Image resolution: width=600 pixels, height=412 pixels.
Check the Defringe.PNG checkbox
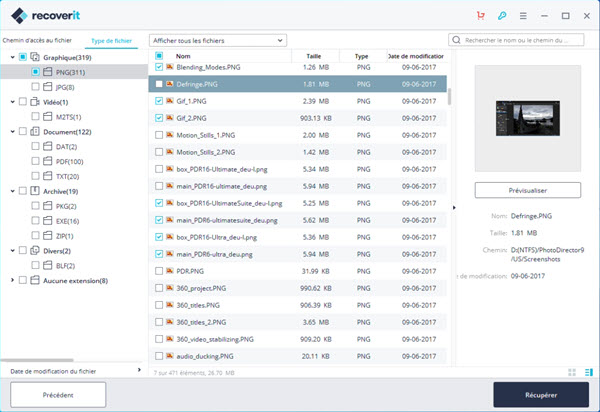point(159,84)
